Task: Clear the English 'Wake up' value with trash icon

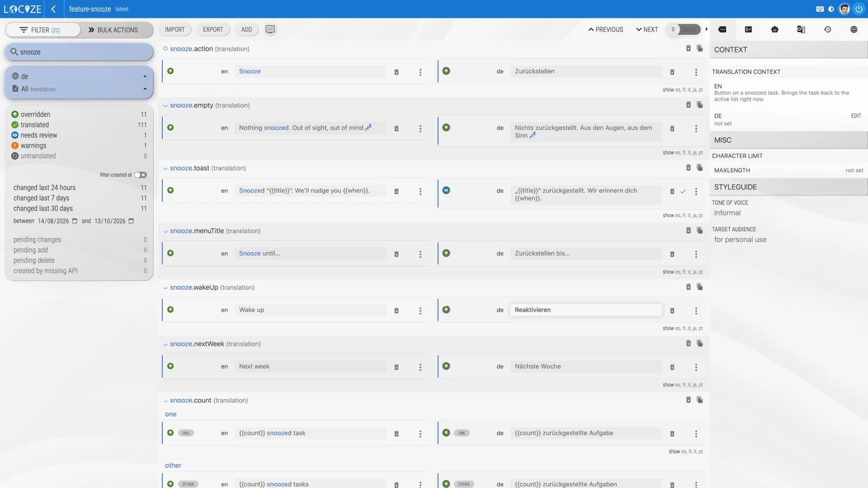Action: coord(396,311)
